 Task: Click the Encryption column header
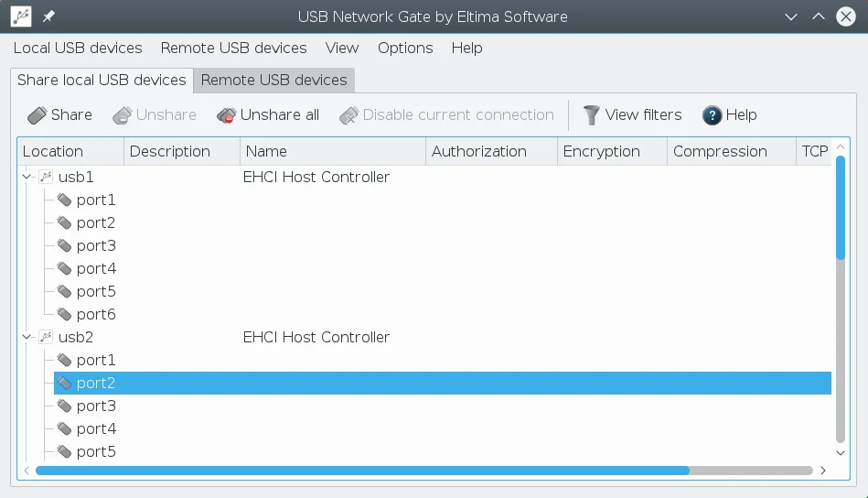602,151
